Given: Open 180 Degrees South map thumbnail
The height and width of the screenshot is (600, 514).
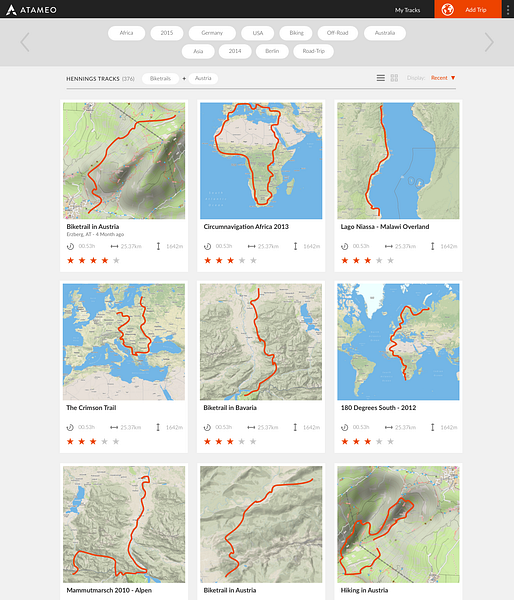Looking at the screenshot, I should coord(398,342).
